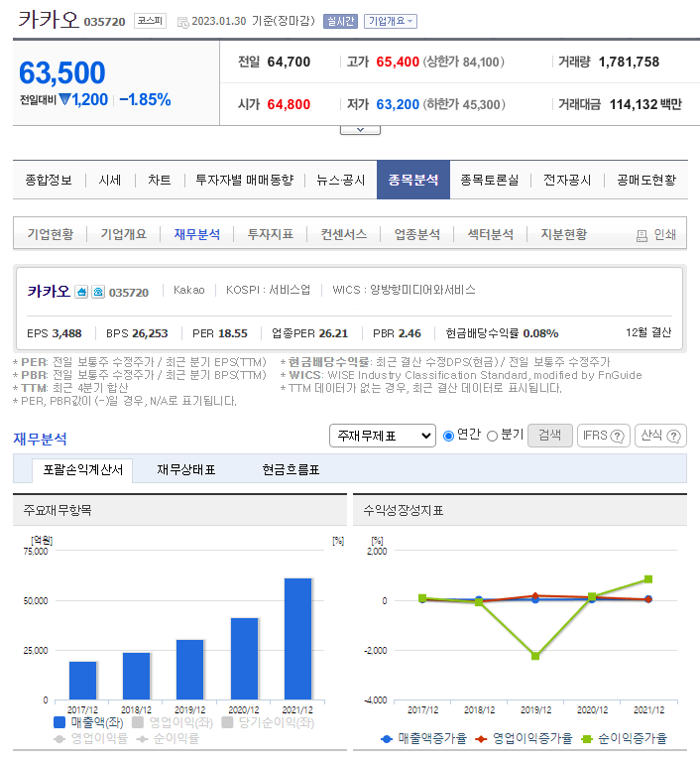Click the 2021/12 순이익증가율 green point
This screenshot has width=700, height=760.
[x=648, y=579]
